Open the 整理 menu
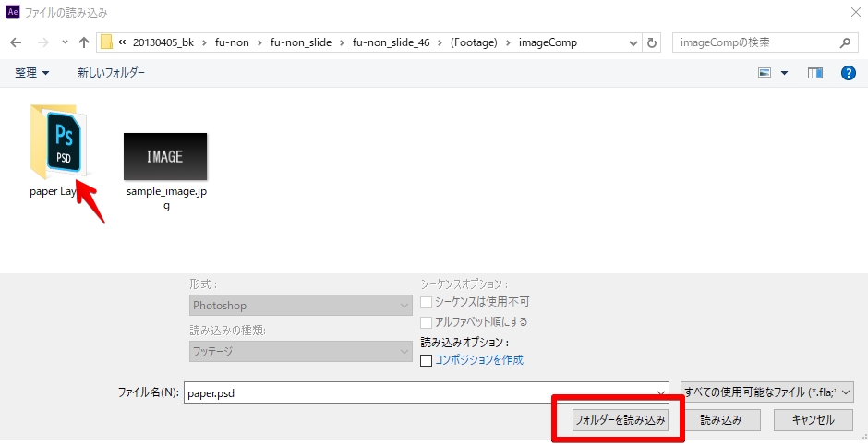Viewport: 868px width, 446px height. pos(32,73)
